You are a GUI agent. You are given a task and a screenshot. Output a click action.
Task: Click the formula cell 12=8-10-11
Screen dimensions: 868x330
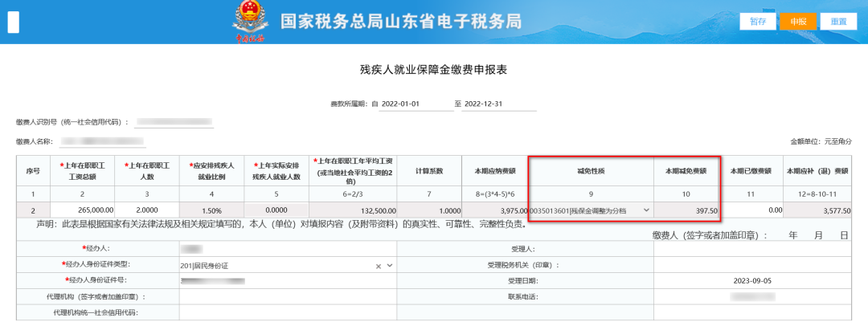817,194
